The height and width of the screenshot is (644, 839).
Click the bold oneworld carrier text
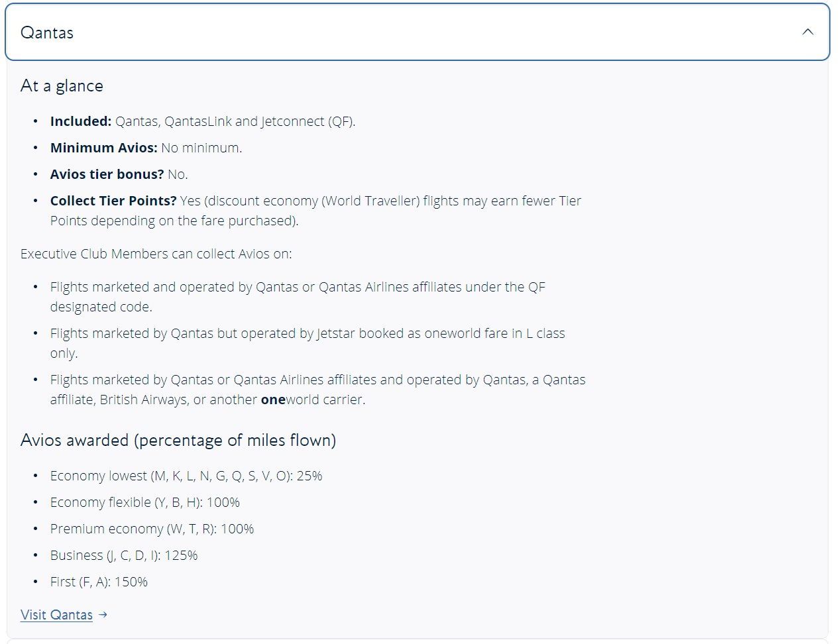click(x=273, y=400)
